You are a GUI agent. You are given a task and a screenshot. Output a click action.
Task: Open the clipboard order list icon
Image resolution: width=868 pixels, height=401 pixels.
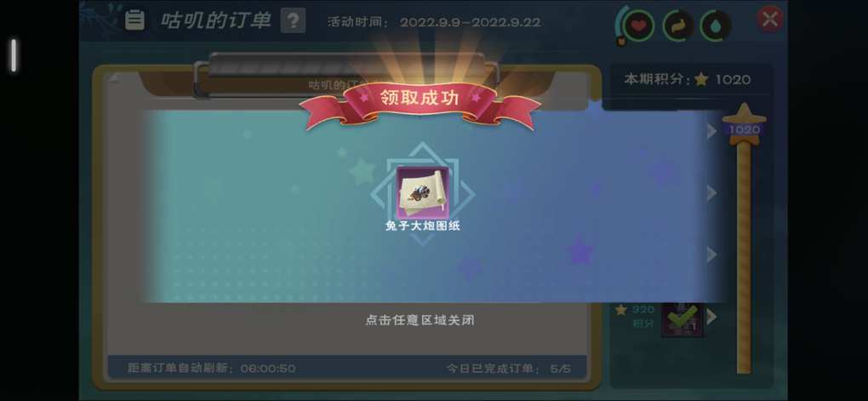pyautogui.click(x=134, y=20)
